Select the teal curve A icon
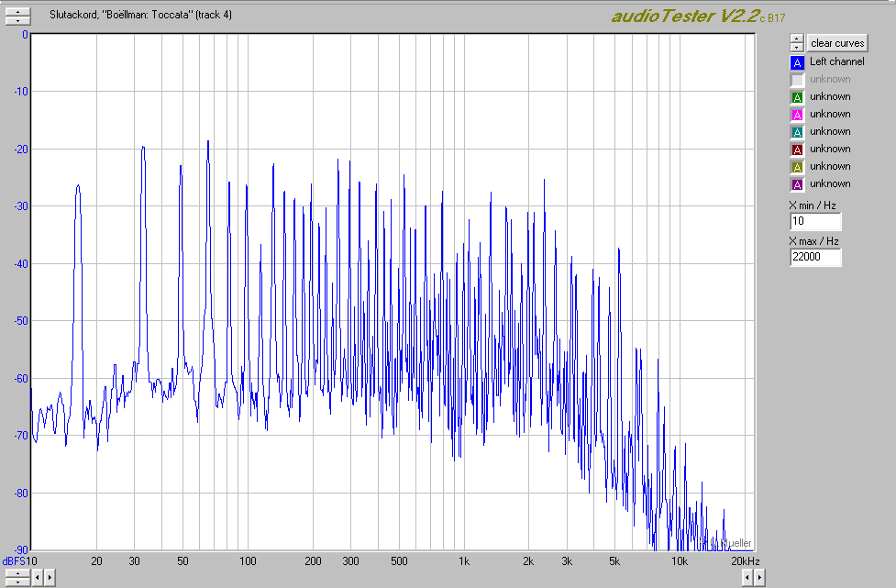 coord(796,132)
